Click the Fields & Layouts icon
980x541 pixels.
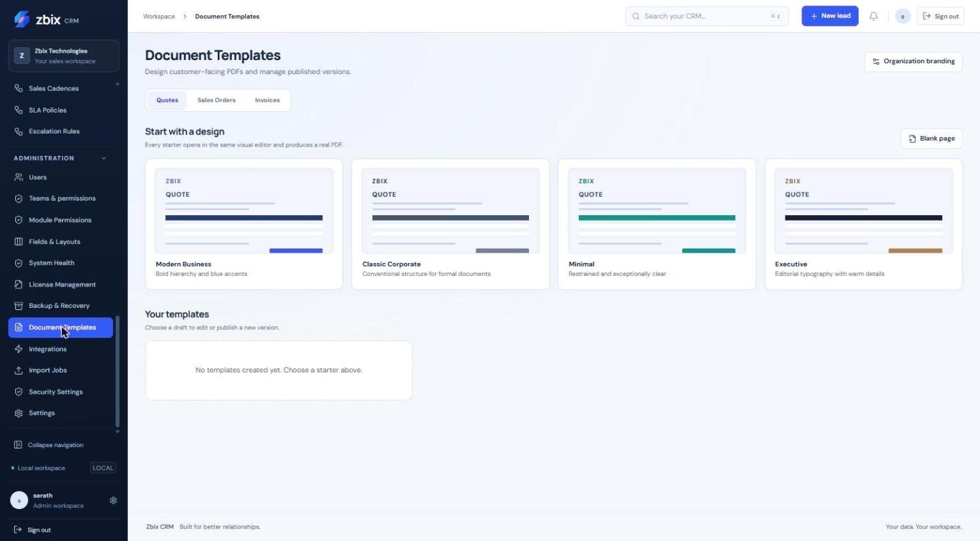19,242
